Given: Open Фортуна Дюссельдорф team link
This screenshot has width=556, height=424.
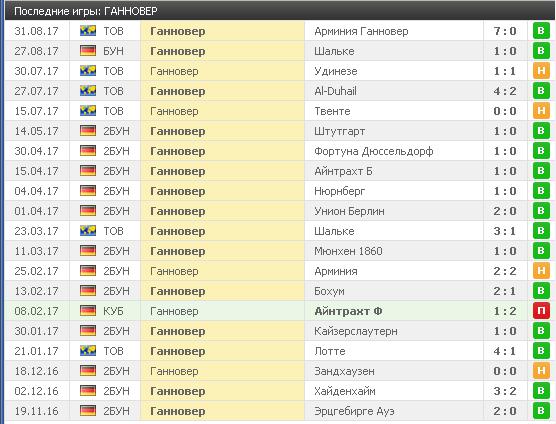Looking at the screenshot, I should pyautogui.click(x=373, y=151).
